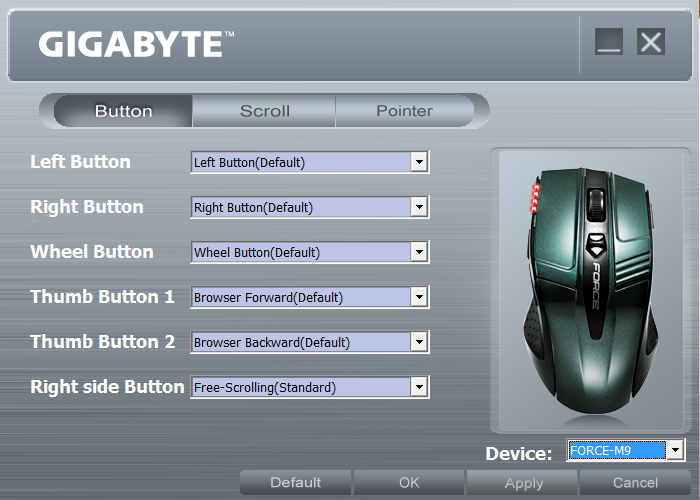This screenshot has height=500, width=700.
Task: Click the GIGABYTE logo
Action: tap(136, 44)
